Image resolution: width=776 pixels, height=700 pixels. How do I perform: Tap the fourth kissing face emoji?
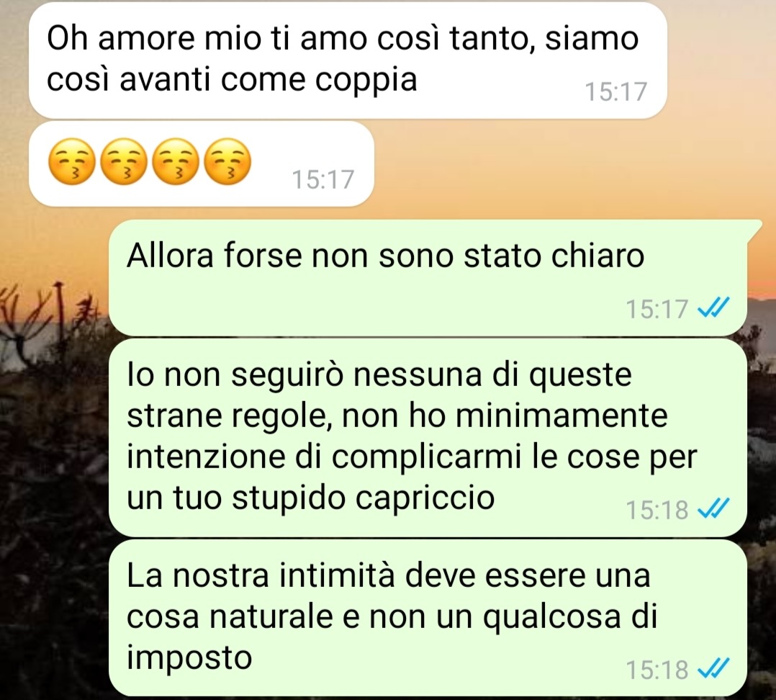[x=228, y=162]
